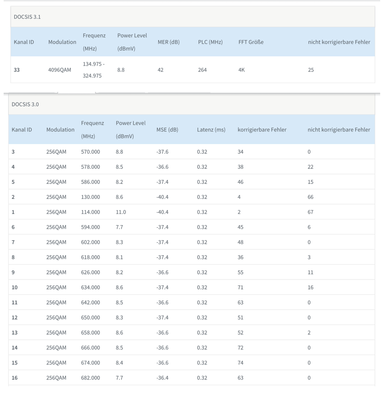Click frequency 674.000 in the channel 15 row

[90, 363]
